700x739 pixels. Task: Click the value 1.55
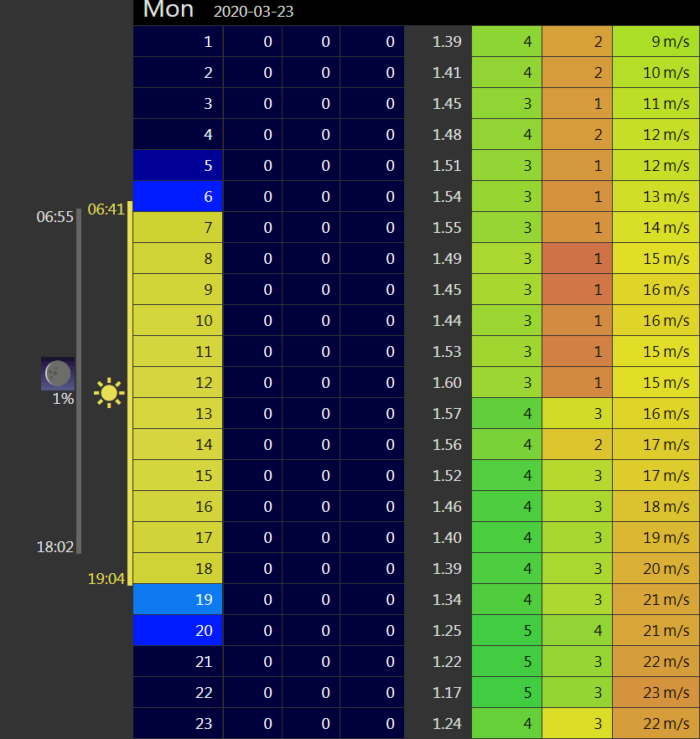(447, 228)
